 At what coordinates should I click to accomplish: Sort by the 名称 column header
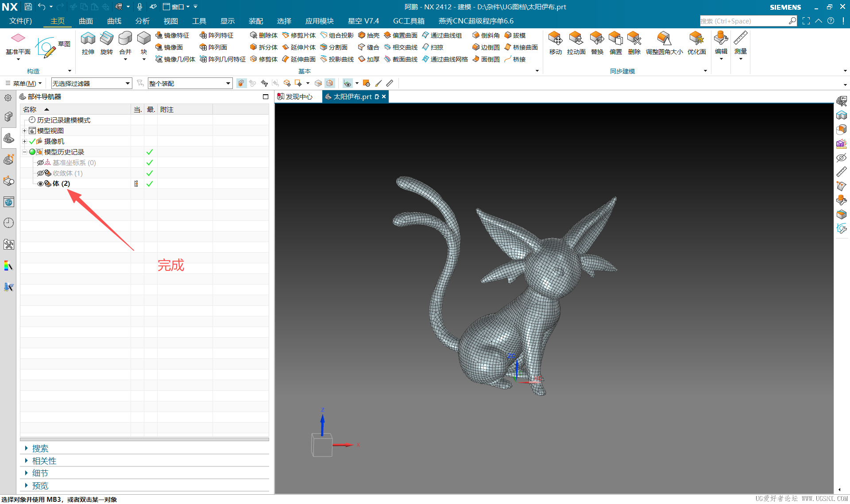(x=76, y=109)
